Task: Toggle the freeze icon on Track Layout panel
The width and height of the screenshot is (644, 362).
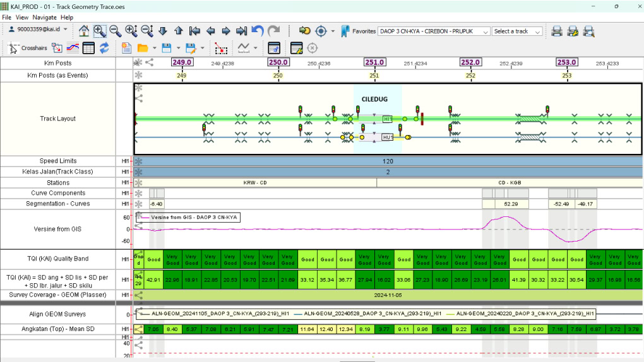Action: click(138, 88)
